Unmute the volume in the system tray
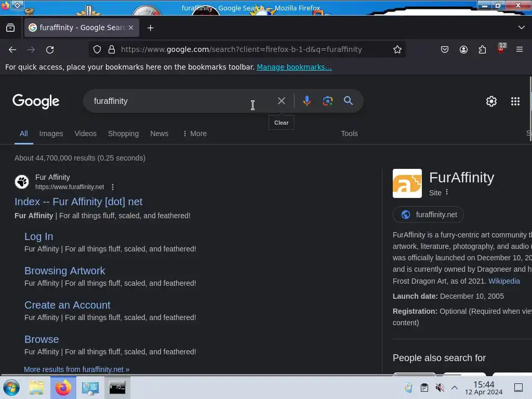This screenshot has width=532, height=399. [x=440, y=388]
